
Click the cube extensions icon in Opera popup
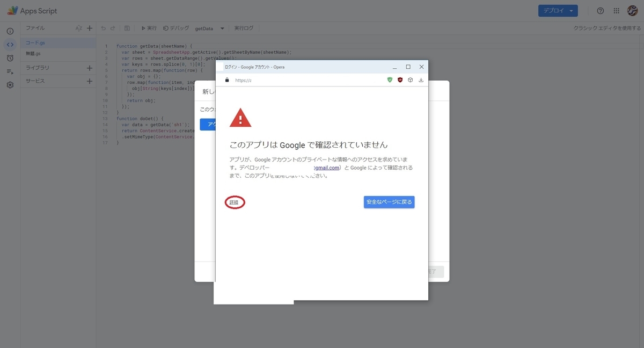click(411, 80)
